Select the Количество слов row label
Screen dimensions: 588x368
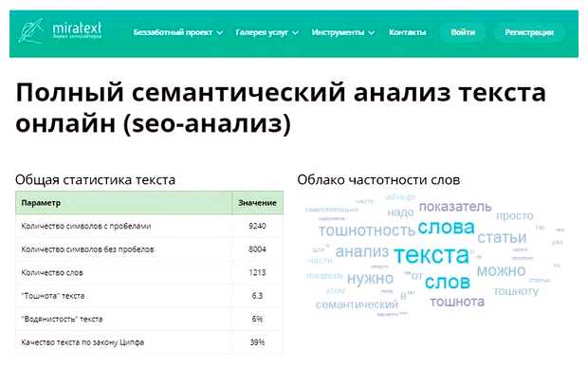(x=52, y=273)
